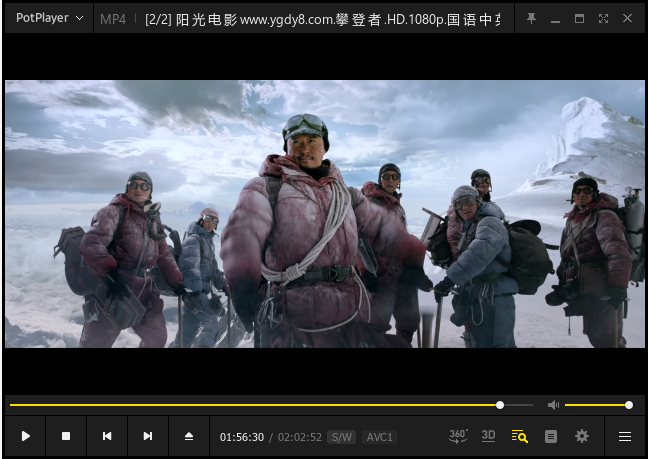
Task: Switch to fullscreen mode
Action: (x=603, y=19)
